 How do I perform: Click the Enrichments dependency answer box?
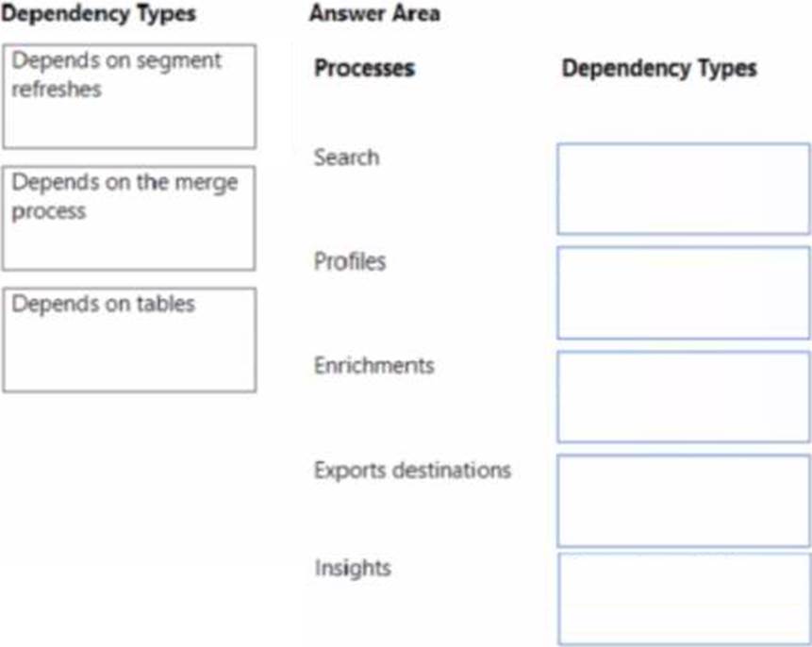point(684,397)
